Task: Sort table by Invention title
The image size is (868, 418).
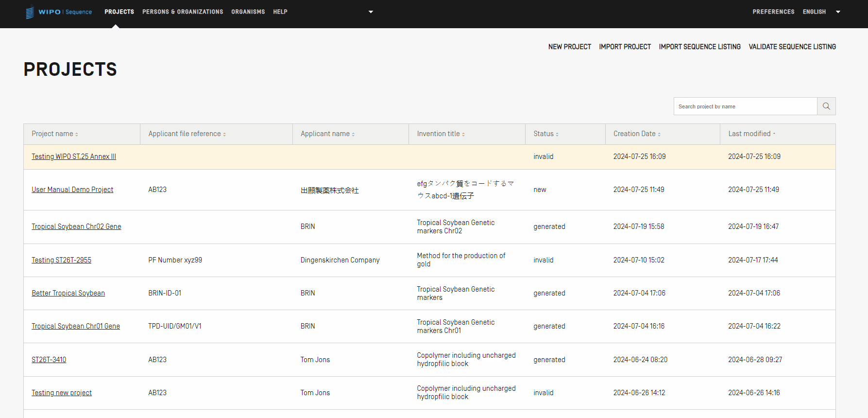Action: click(441, 134)
